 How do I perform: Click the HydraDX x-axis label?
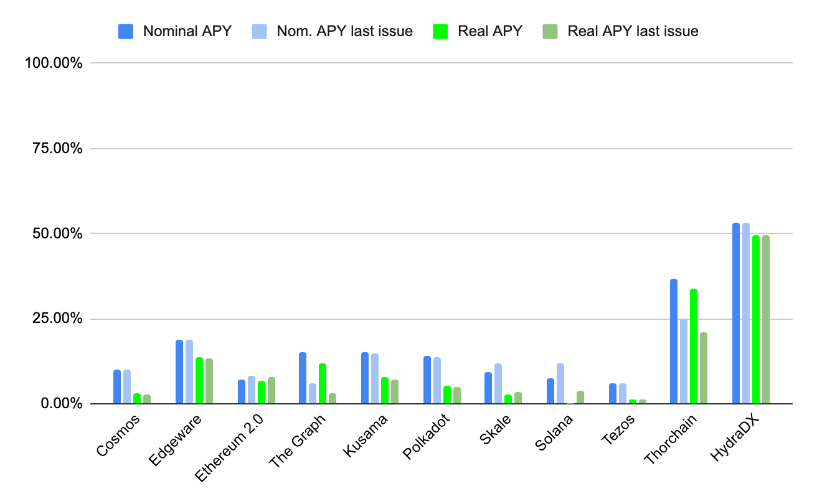[735, 437]
